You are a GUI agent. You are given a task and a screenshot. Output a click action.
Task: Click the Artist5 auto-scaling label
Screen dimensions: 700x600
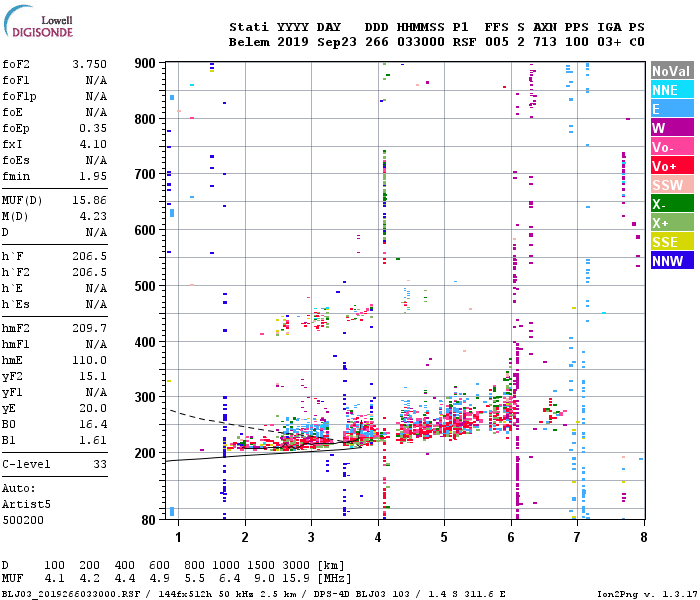click(26, 504)
